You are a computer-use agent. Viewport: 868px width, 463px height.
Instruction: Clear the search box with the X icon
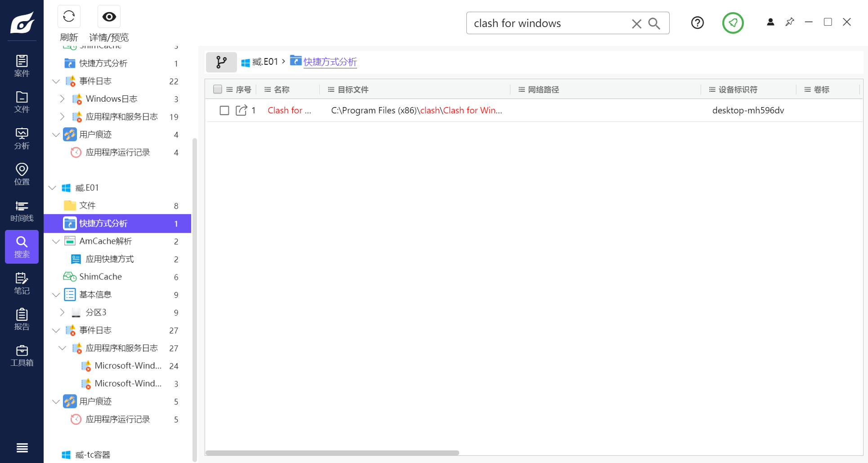click(636, 23)
